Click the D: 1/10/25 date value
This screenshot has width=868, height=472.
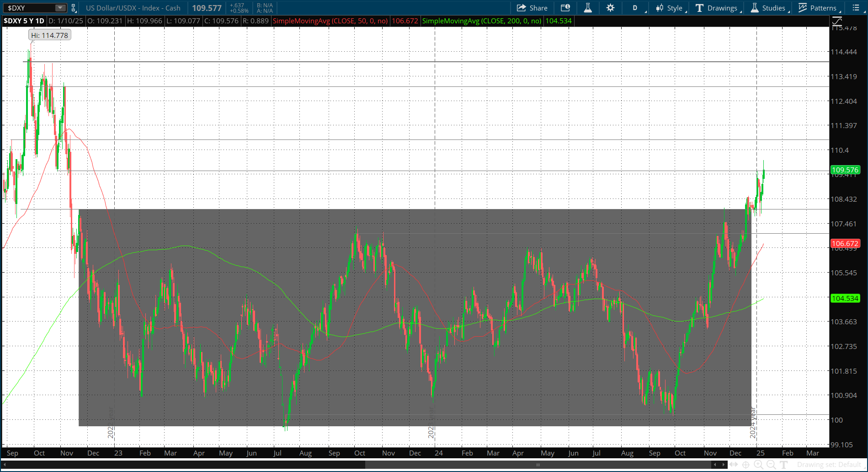click(66, 21)
